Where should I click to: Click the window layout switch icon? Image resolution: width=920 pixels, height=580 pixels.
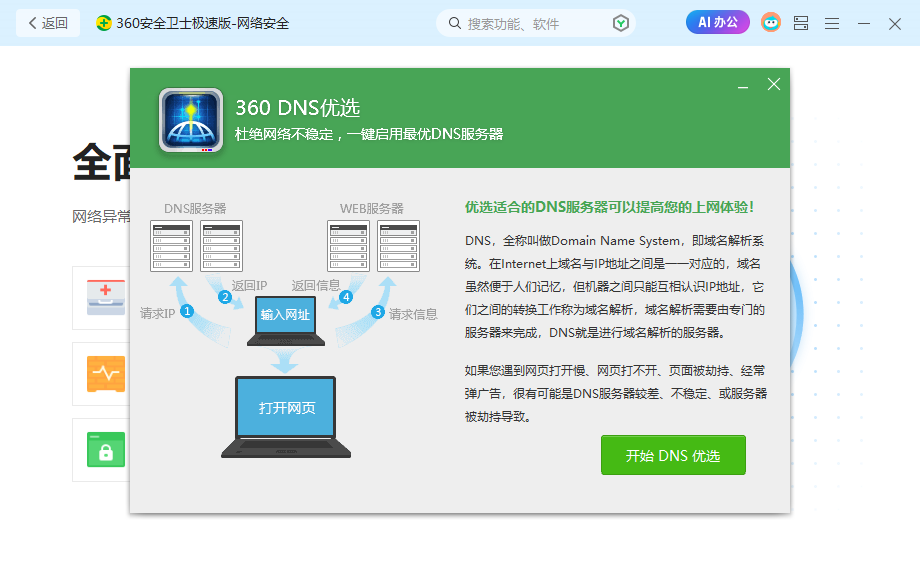click(x=801, y=21)
